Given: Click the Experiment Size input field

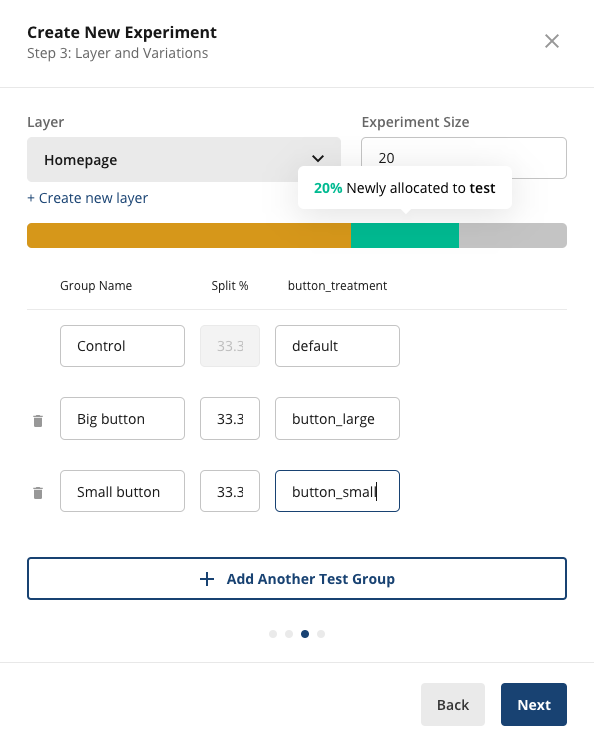Looking at the screenshot, I should 464,158.
